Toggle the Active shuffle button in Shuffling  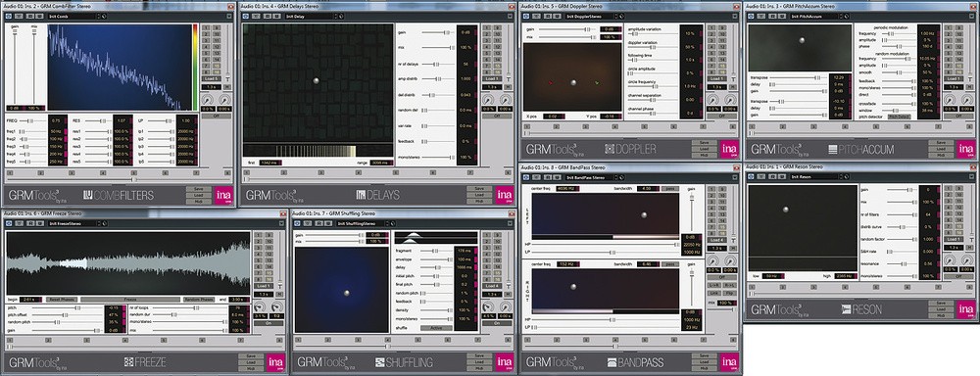coord(436,328)
